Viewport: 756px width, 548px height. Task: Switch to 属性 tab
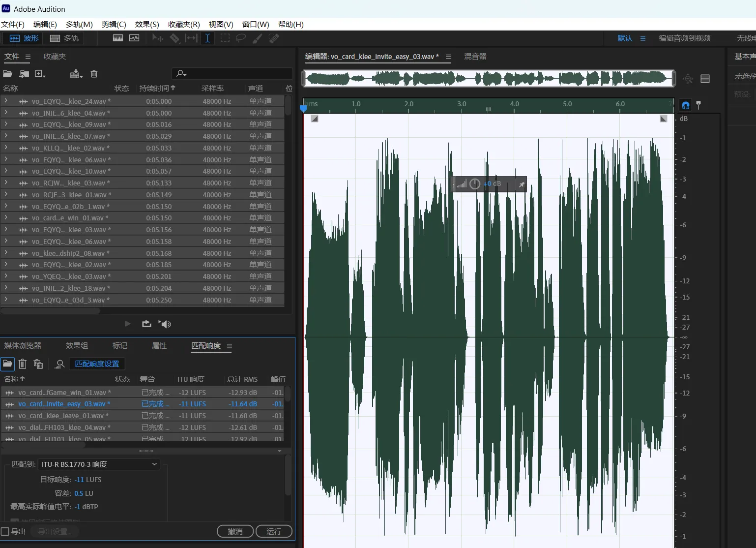click(159, 345)
